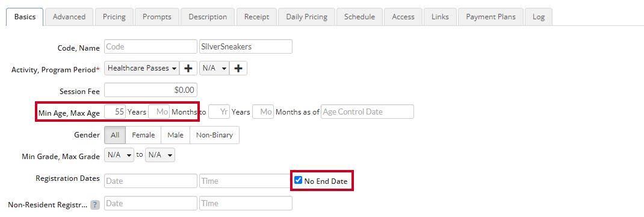Focus the Age Control Date field
Screen dimensions: 644x217
(367, 112)
